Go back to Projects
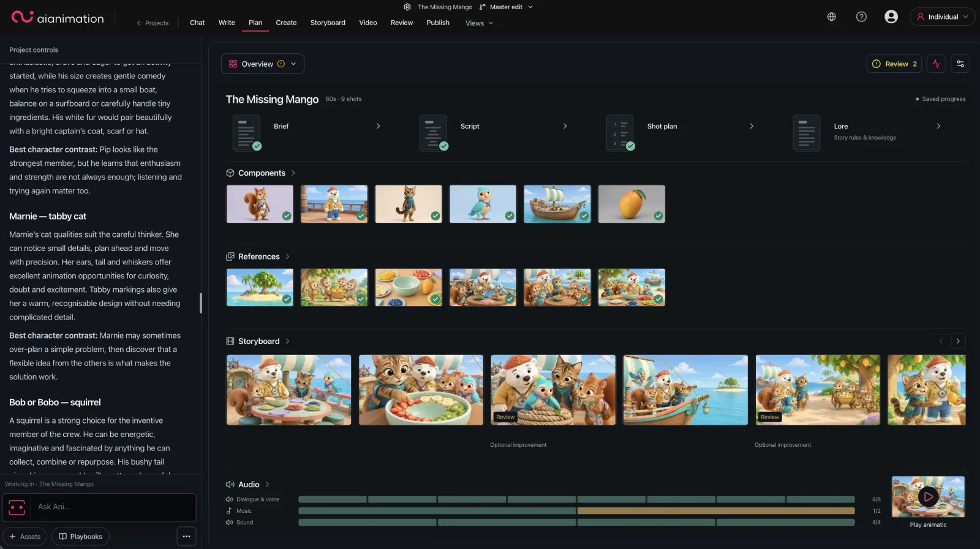 (x=153, y=23)
